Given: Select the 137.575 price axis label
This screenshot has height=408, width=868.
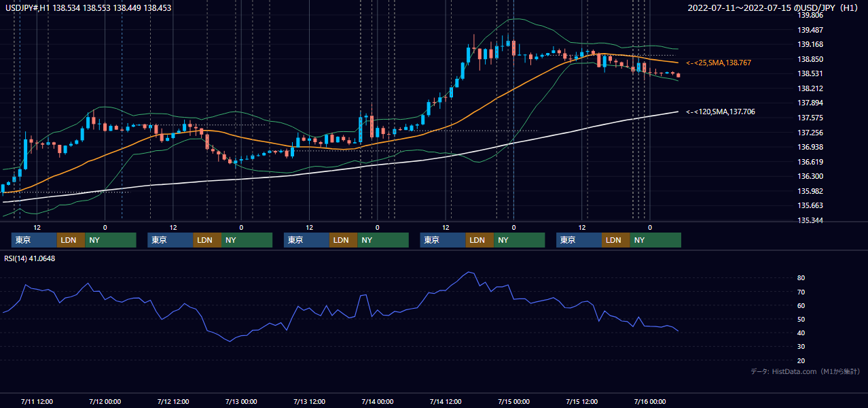Looking at the screenshot, I should (809, 118).
